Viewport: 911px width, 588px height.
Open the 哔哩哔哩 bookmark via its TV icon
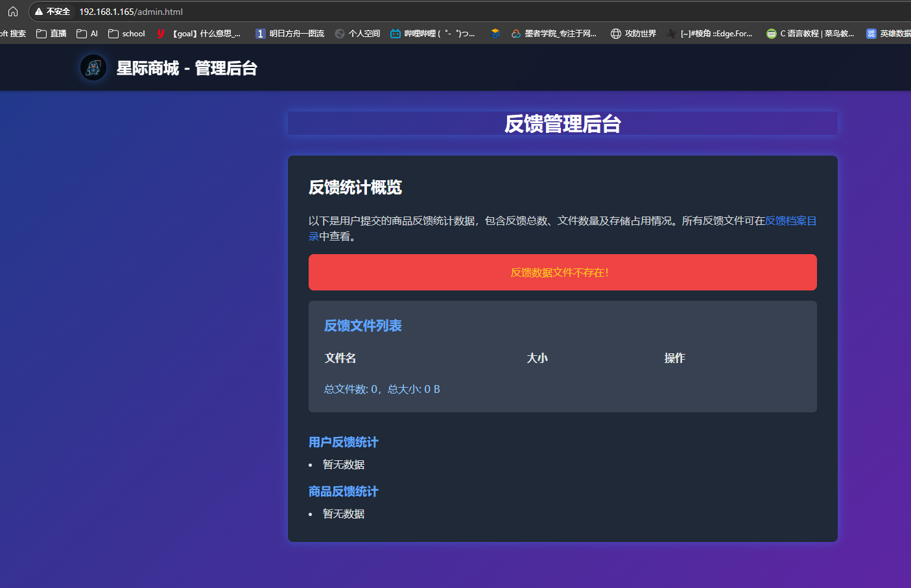pyautogui.click(x=396, y=33)
